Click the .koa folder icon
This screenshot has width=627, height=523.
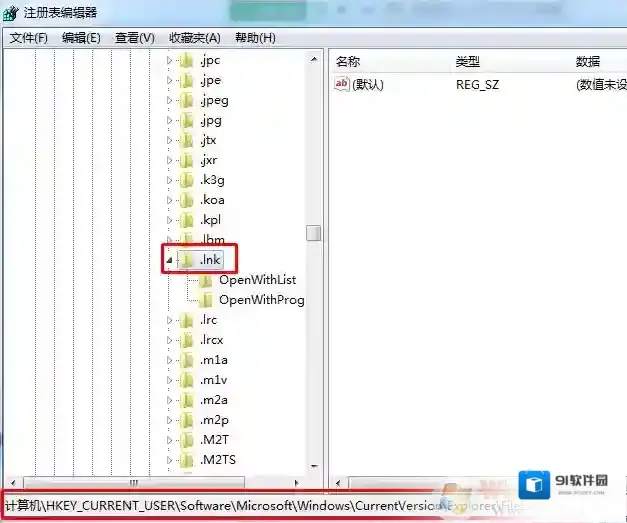tap(187, 200)
